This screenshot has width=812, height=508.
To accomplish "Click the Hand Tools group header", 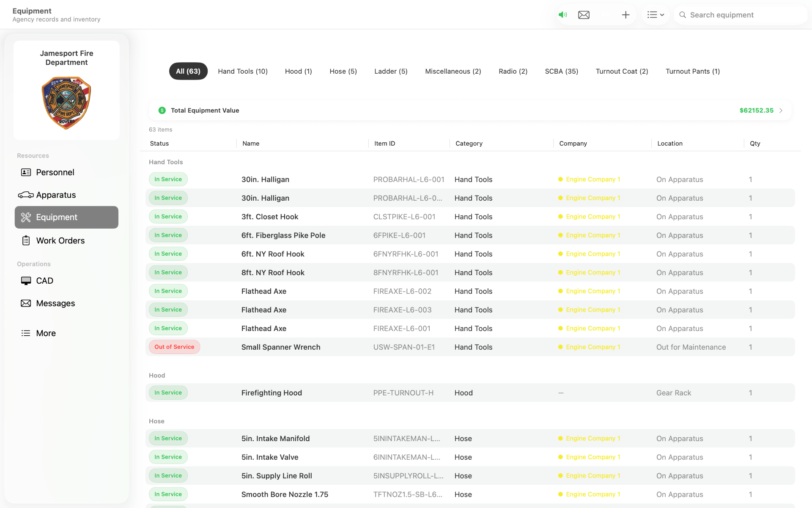I will coord(166,162).
